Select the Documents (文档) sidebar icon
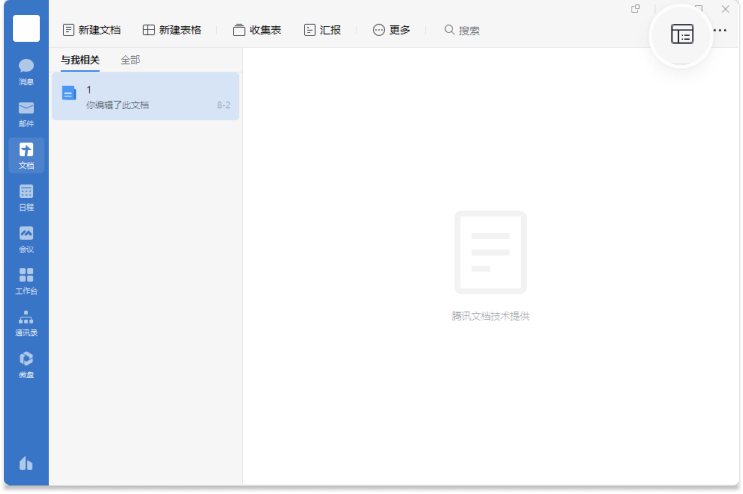 (26, 155)
